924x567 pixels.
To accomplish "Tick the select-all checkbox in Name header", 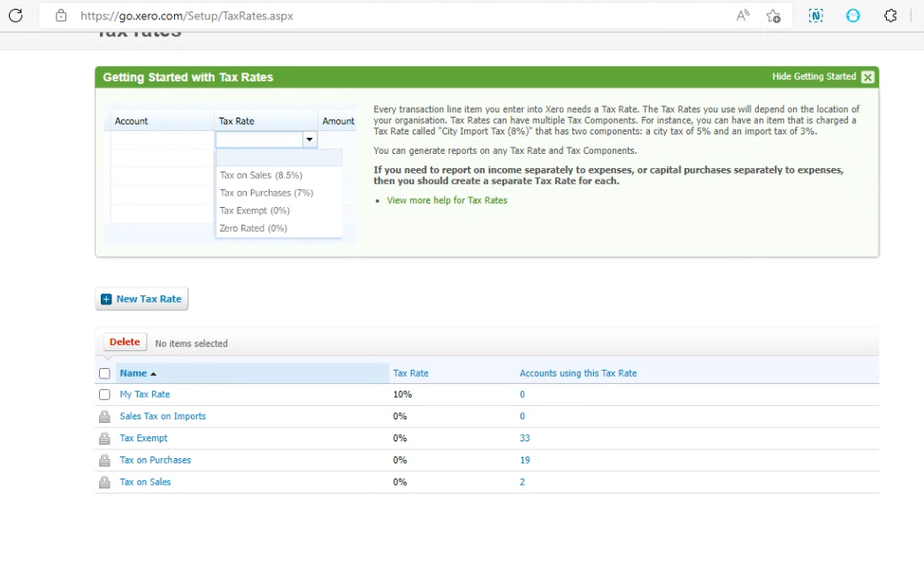I will tap(104, 373).
